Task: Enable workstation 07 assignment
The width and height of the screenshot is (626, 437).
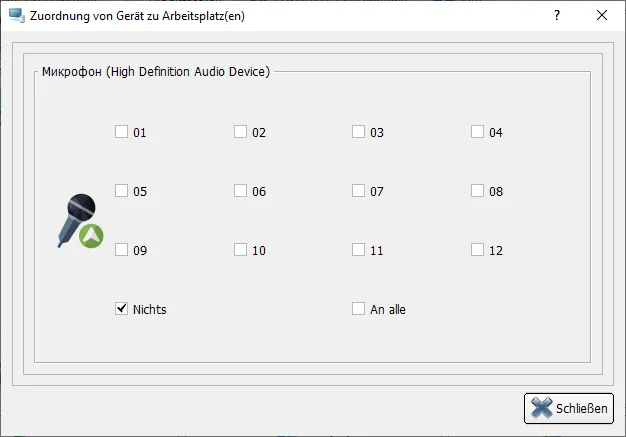Action: [359, 190]
